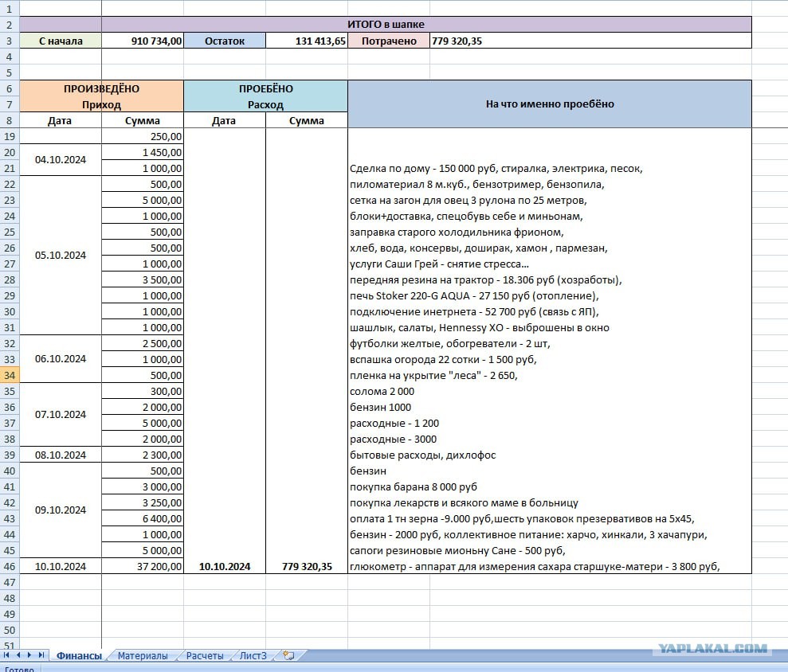Select the Лист3 sheet tab
This screenshot has height=672, width=788.
point(253,655)
